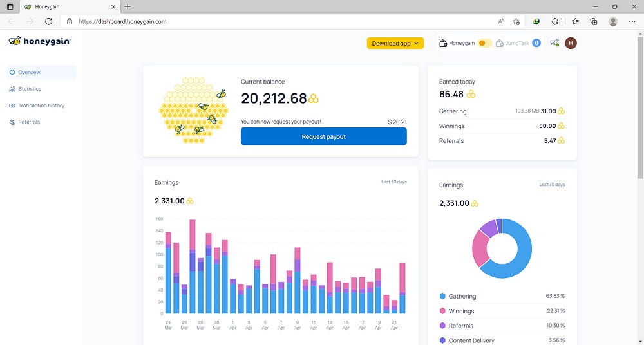Click the JumpTask circular toggle knob
This screenshot has width=644, height=345.
point(536,43)
